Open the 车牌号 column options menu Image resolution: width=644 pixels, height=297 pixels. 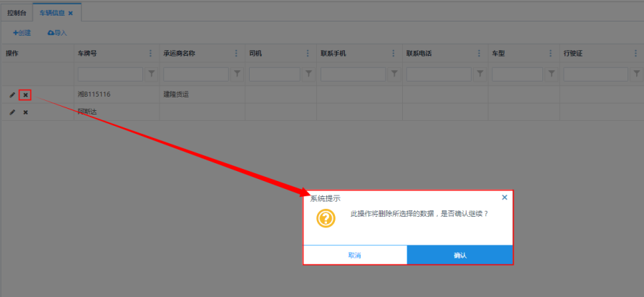coord(150,54)
